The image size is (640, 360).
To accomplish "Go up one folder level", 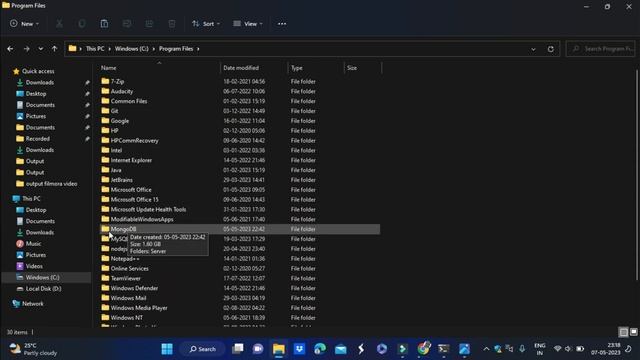I will pos(54,49).
